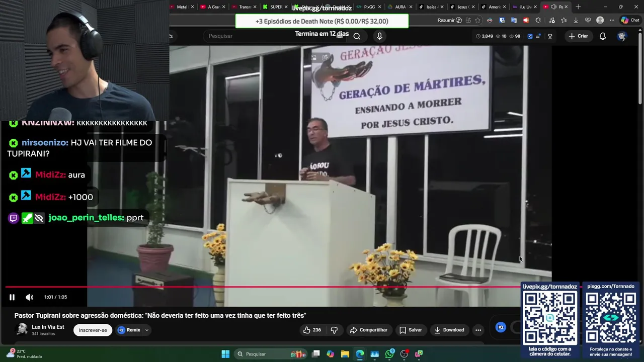Switch to the PixGG browser tab
This screenshot has height=362, width=644.
tap(369, 7)
